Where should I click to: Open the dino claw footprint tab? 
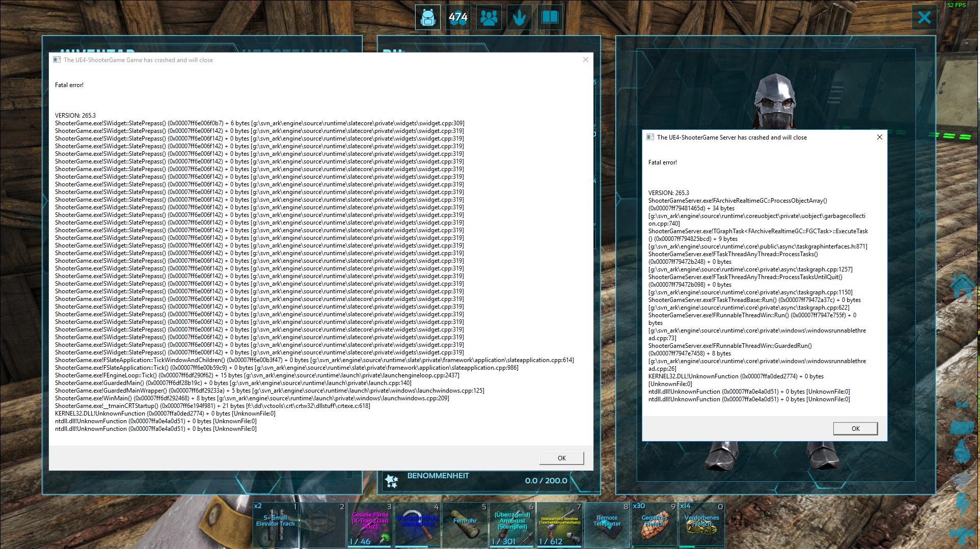[x=520, y=17]
